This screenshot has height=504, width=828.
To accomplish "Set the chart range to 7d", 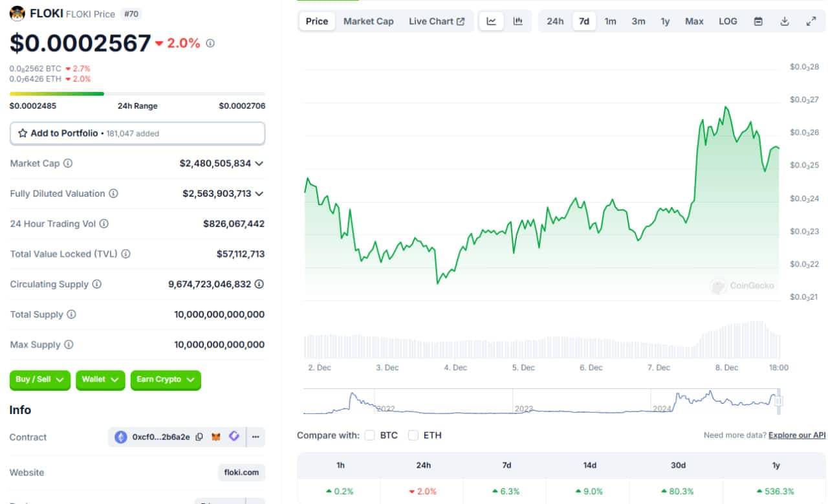I will (x=584, y=21).
